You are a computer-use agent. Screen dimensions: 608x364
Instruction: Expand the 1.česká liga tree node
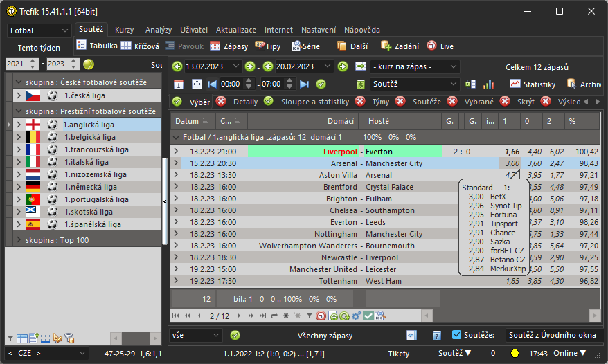pos(19,95)
